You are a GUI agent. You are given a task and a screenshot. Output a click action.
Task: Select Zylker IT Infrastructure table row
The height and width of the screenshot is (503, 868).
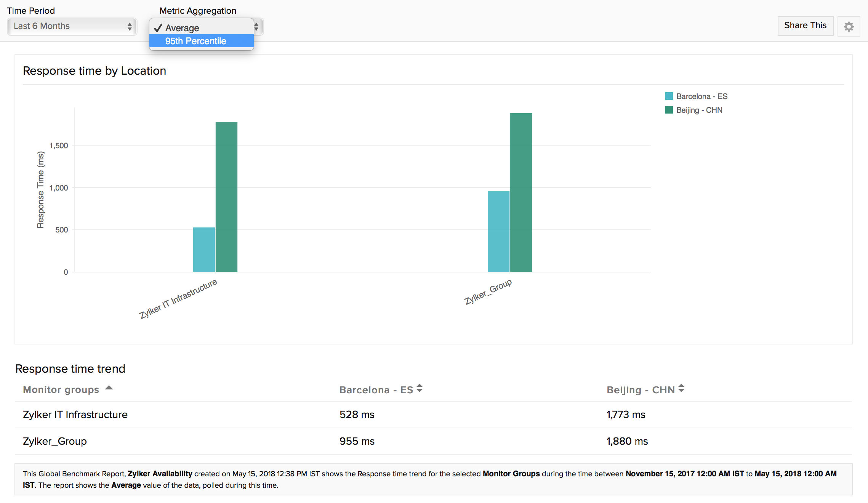click(75, 415)
